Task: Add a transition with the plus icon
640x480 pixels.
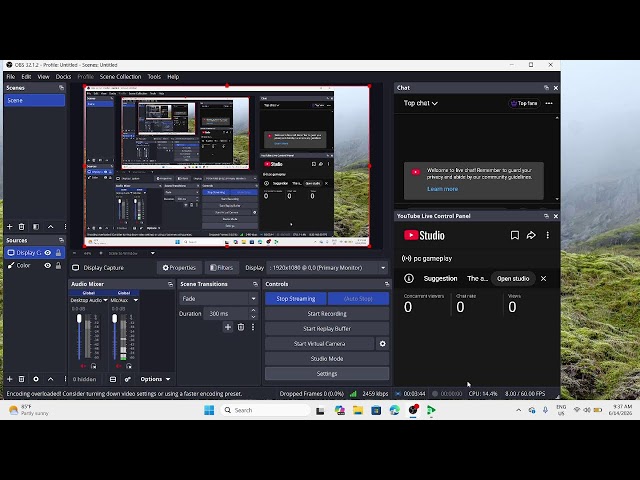Action: 228,327
